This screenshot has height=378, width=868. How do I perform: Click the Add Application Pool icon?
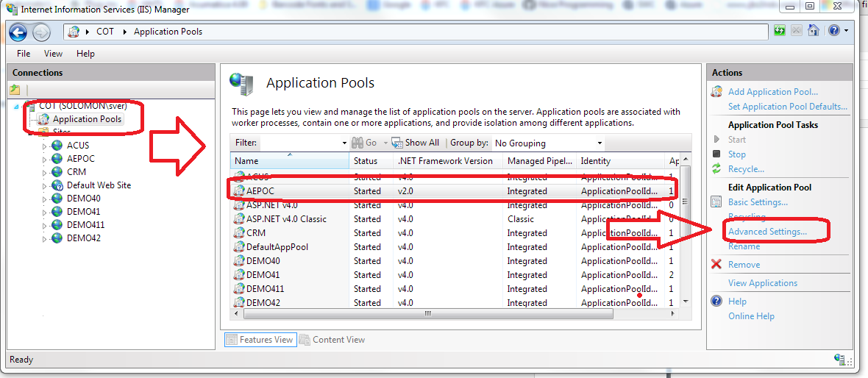click(717, 92)
